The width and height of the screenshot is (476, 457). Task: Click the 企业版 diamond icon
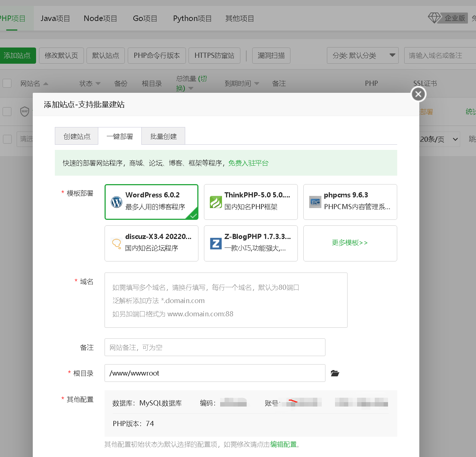click(x=434, y=18)
